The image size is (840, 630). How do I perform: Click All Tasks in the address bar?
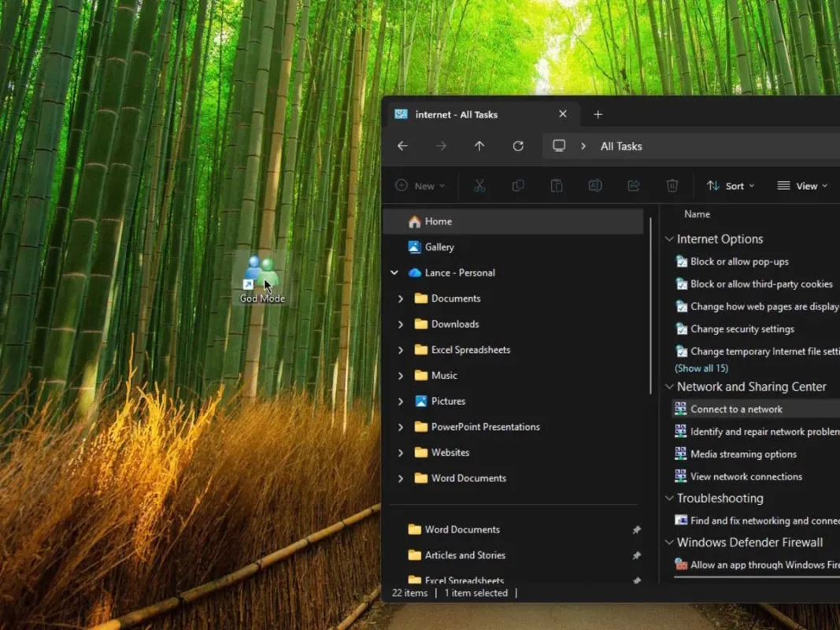point(621,146)
